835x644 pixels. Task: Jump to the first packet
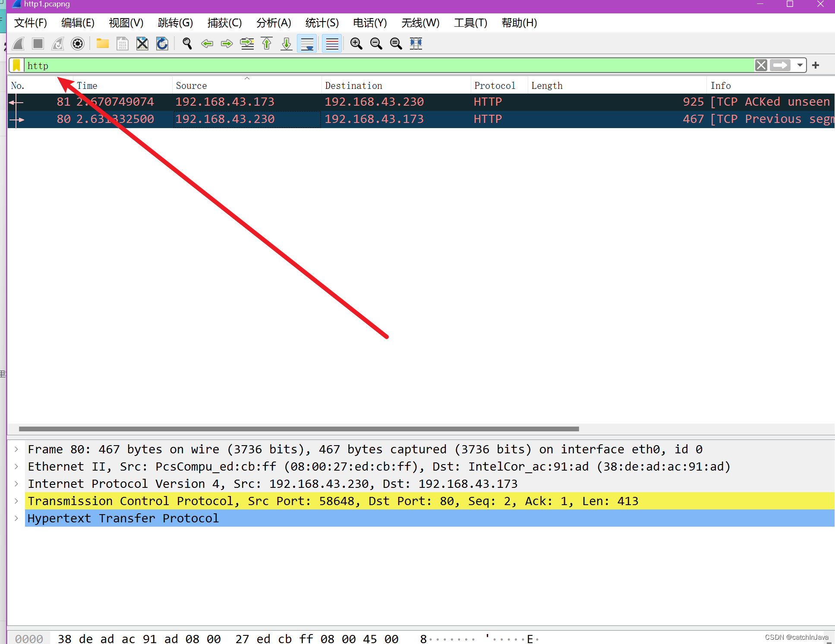point(267,44)
